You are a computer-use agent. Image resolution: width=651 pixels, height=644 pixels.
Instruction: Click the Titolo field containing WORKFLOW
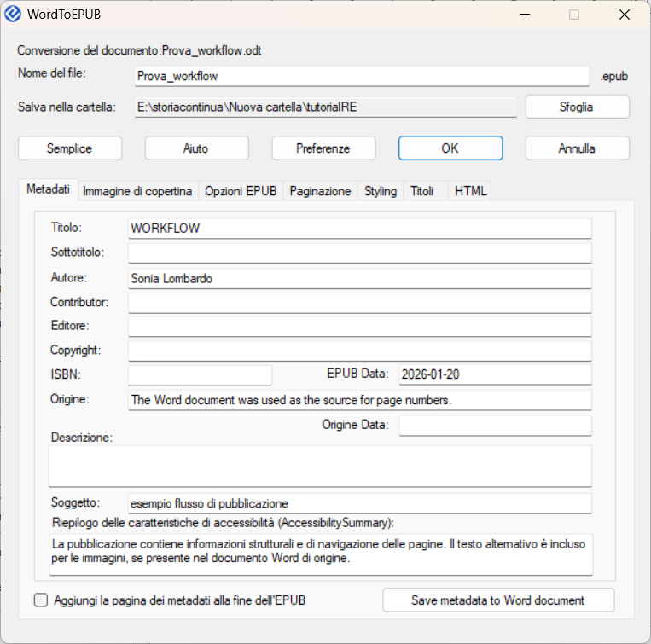[x=359, y=229]
